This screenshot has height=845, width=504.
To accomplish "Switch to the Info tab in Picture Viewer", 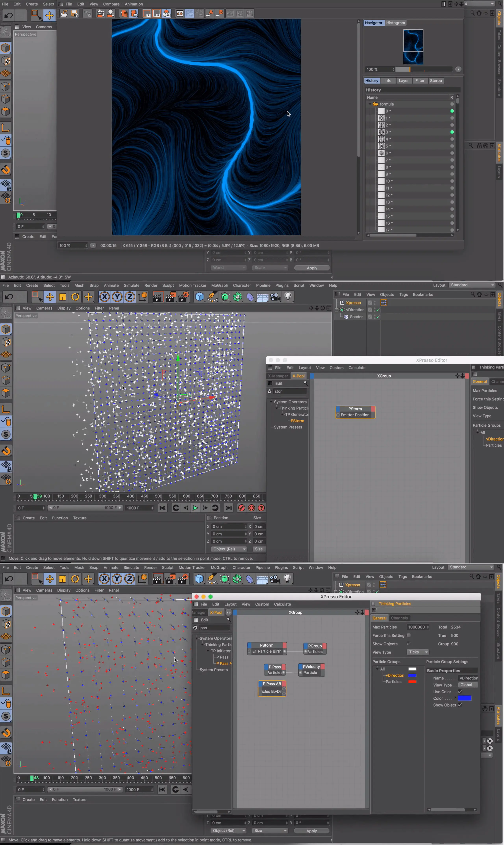I will pyautogui.click(x=388, y=81).
